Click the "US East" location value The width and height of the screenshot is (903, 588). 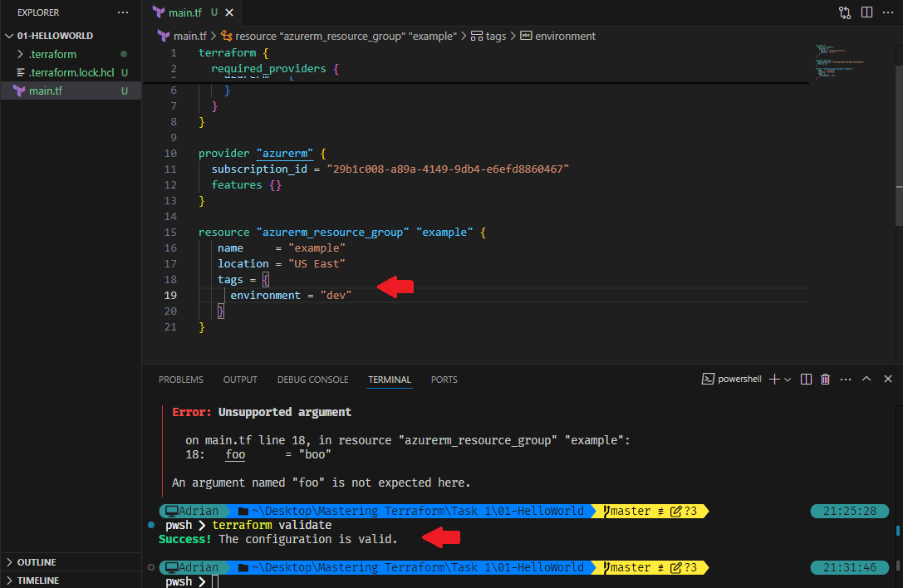317,263
